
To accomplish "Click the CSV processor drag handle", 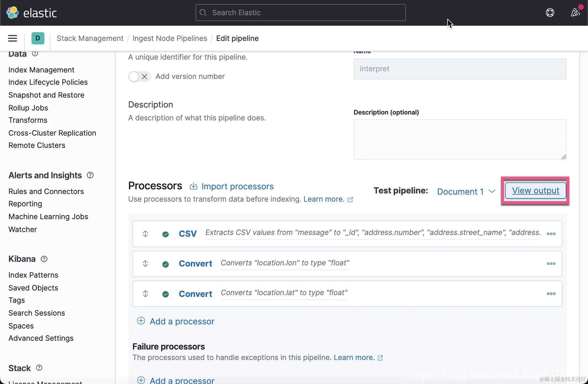I will [145, 234].
